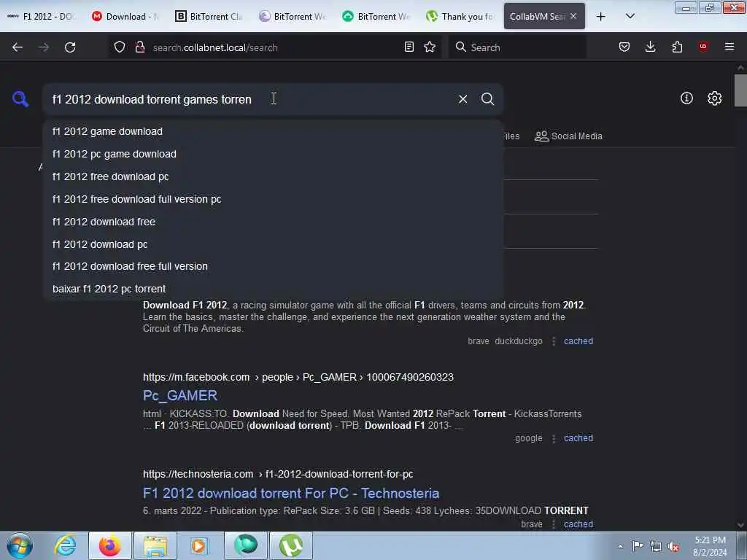This screenshot has width=747, height=560.
Task: Choose suggestion 'f1 2012 game download'
Action: point(273,131)
